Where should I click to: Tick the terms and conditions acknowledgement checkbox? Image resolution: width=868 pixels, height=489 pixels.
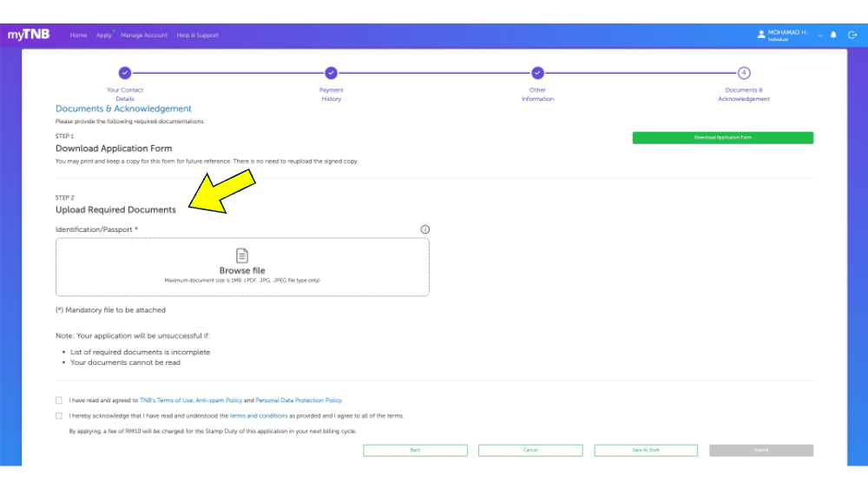(x=59, y=416)
